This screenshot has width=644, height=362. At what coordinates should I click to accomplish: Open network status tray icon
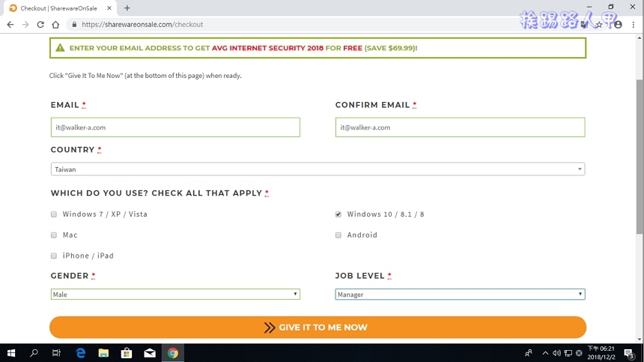(x=568, y=353)
